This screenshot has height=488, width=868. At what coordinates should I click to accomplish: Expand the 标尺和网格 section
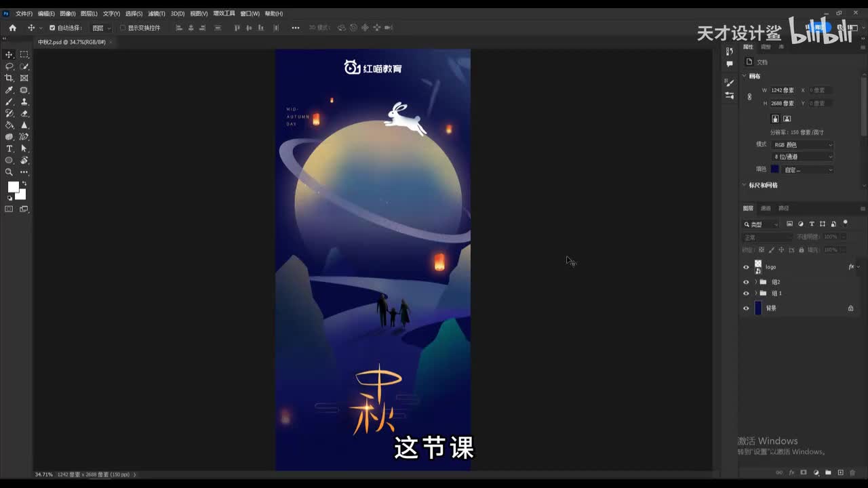coord(745,185)
